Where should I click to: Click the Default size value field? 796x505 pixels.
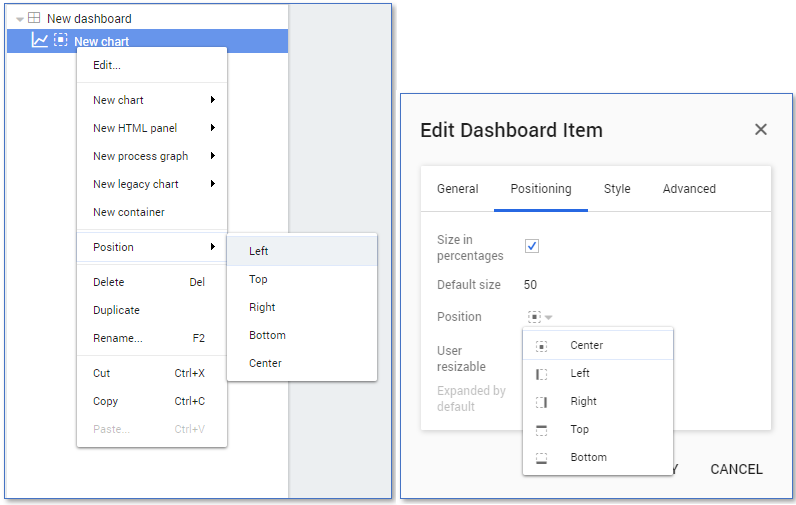531,285
